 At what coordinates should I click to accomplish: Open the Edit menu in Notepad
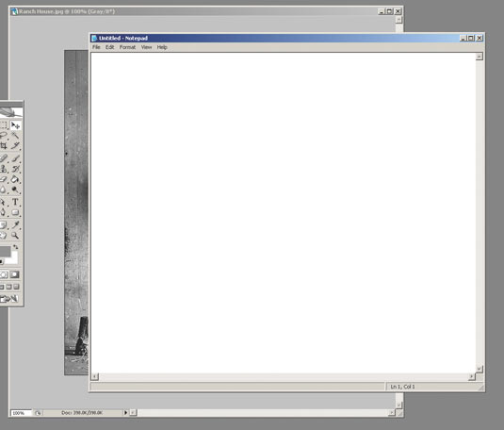click(109, 47)
